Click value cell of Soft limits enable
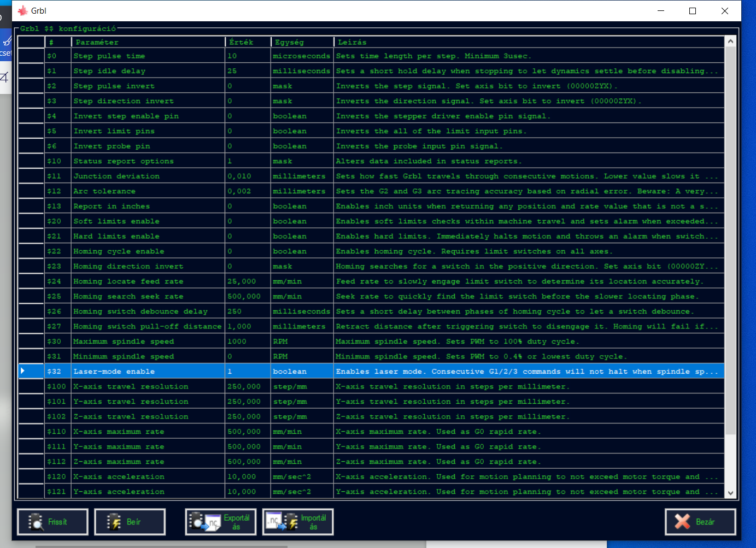Screen dimensions: 756x548 [x=248, y=221]
